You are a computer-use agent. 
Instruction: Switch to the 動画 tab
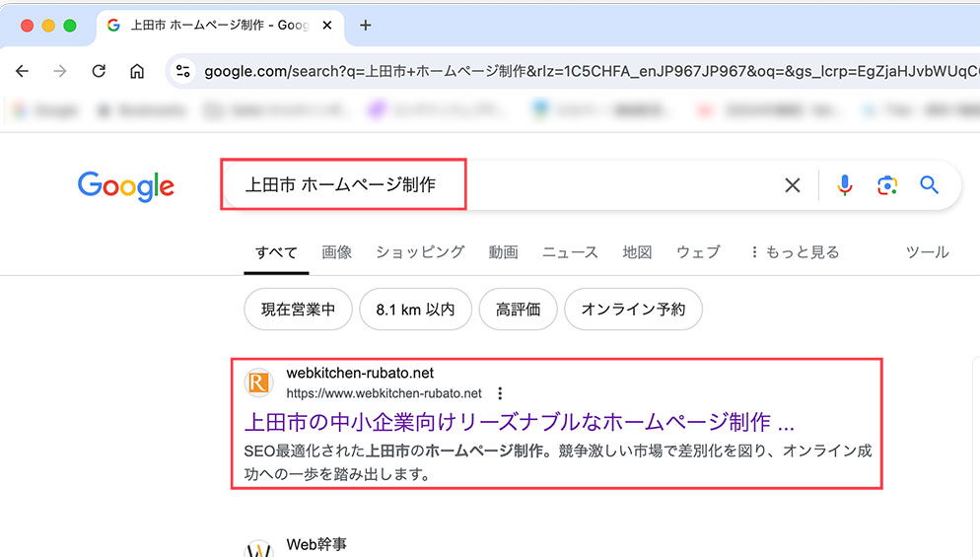[x=503, y=252]
